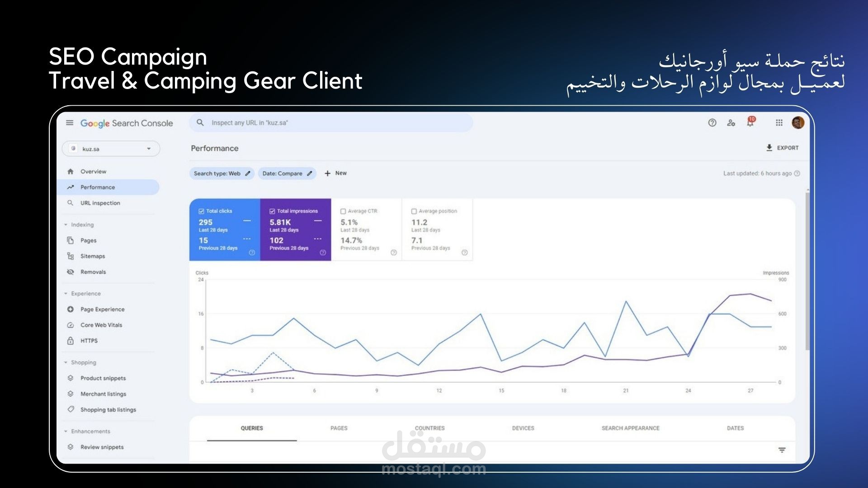
Task: Enable the Average CTR checkbox
Action: coord(343,211)
